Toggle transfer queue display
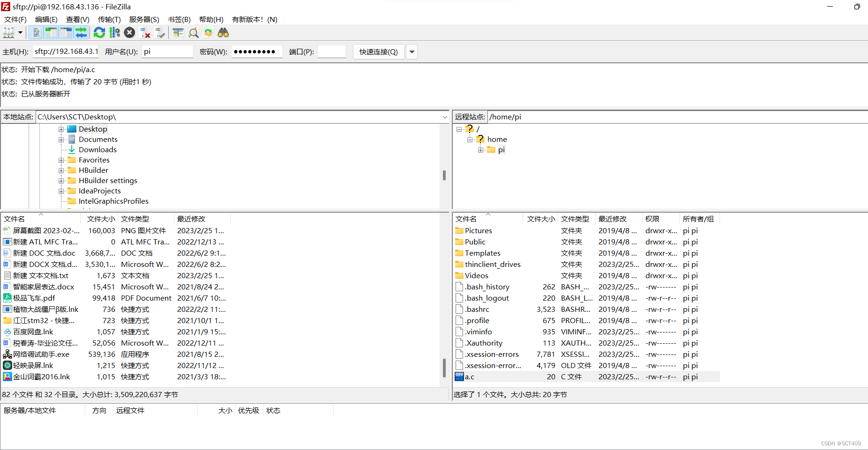868x450 pixels. click(x=81, y=32)
